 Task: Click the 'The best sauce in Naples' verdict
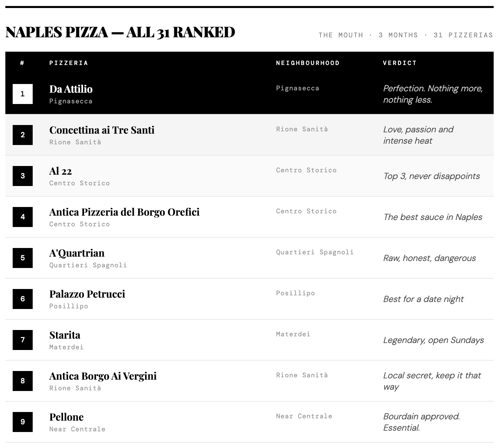[x=433, y=217]
